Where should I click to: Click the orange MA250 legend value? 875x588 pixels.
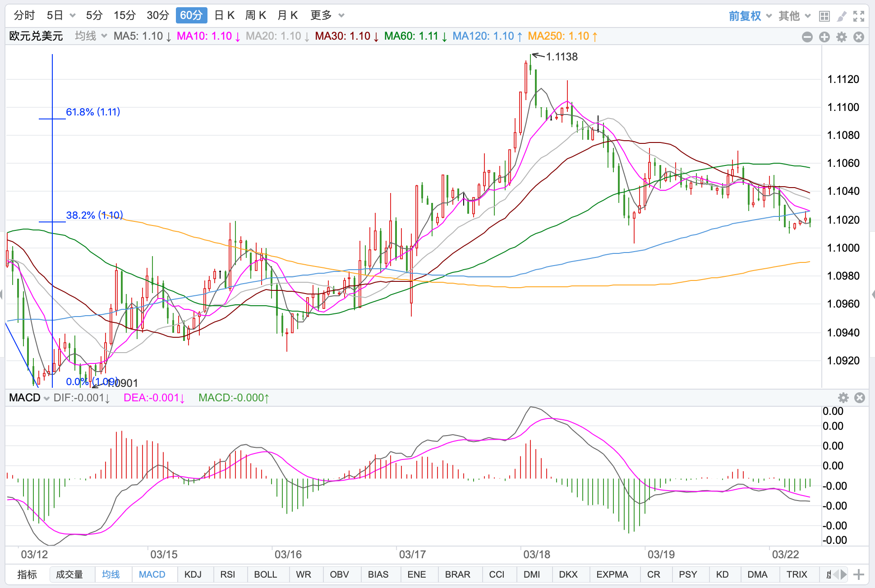point(562,36)
